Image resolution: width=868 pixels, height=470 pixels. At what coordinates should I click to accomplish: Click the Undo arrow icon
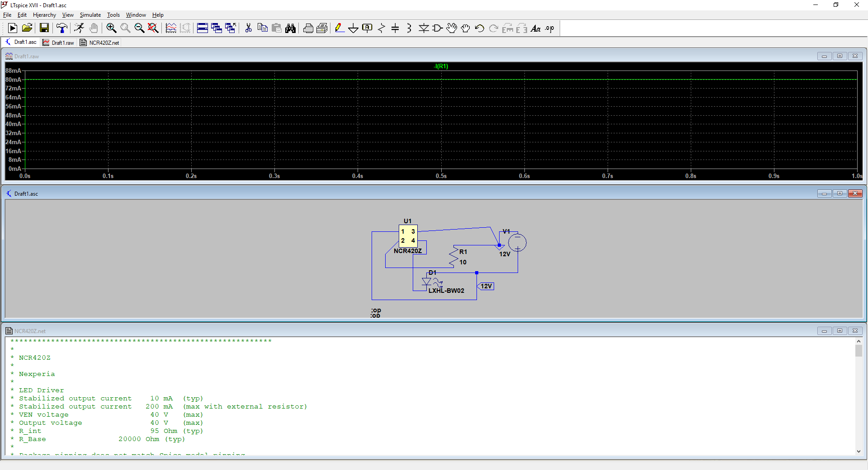point(480,28)
